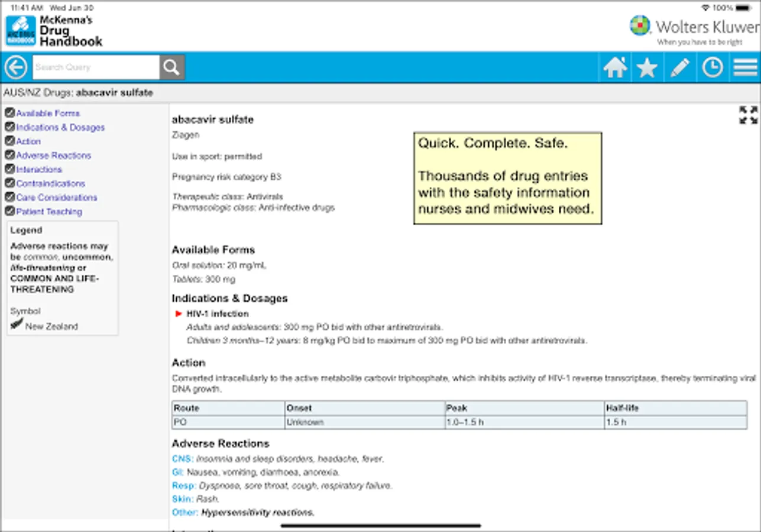761x532 pixels.
Task: Tap the Wolters Kluwer logo
Action: point(694,30)
